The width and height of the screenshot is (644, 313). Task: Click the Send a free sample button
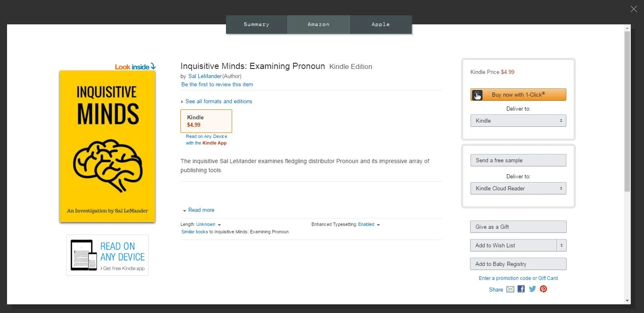coord(518,160)
